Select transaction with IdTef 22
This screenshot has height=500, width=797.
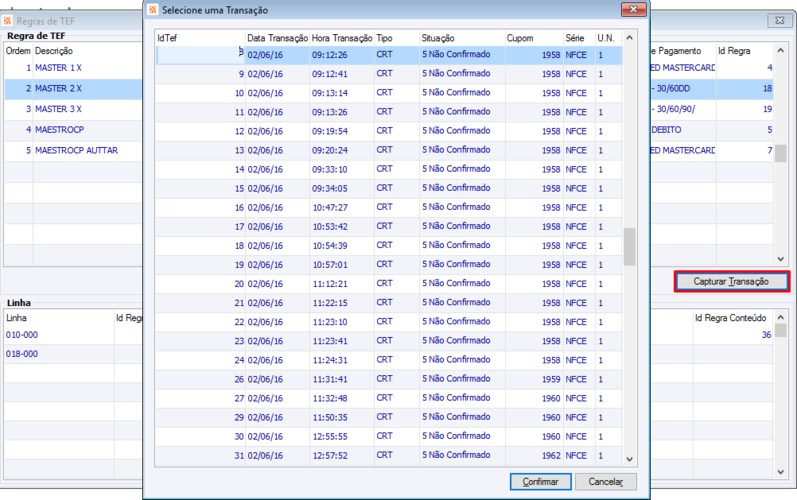[389, 322]
